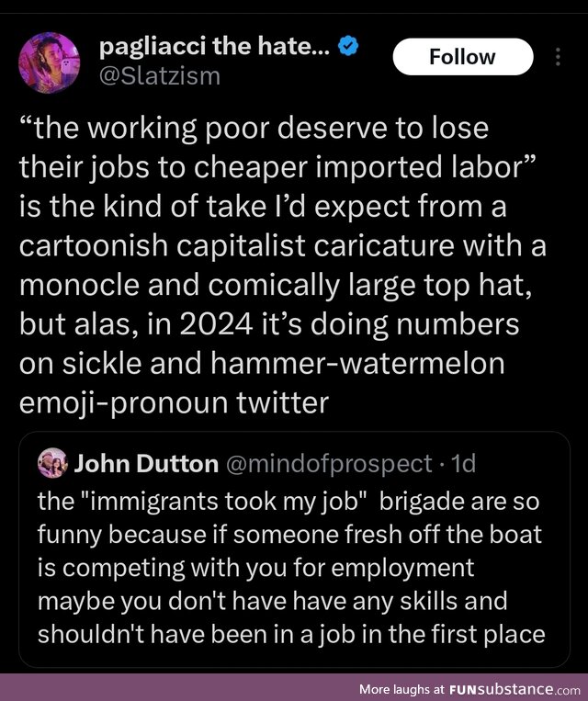This screenshot has height=701, width=588.
Task: Click the "More laughs at" footer text
Action: (x=402, y=689)
